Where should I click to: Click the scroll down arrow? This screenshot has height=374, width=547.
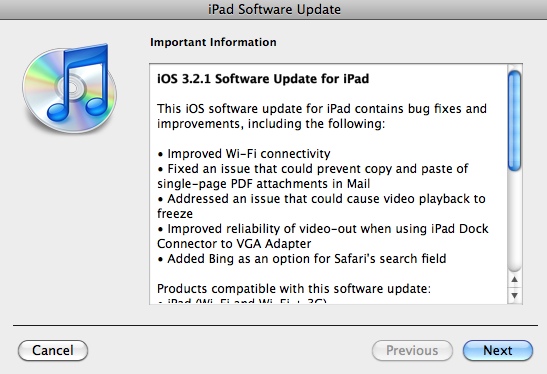click(x=515, y=296)
